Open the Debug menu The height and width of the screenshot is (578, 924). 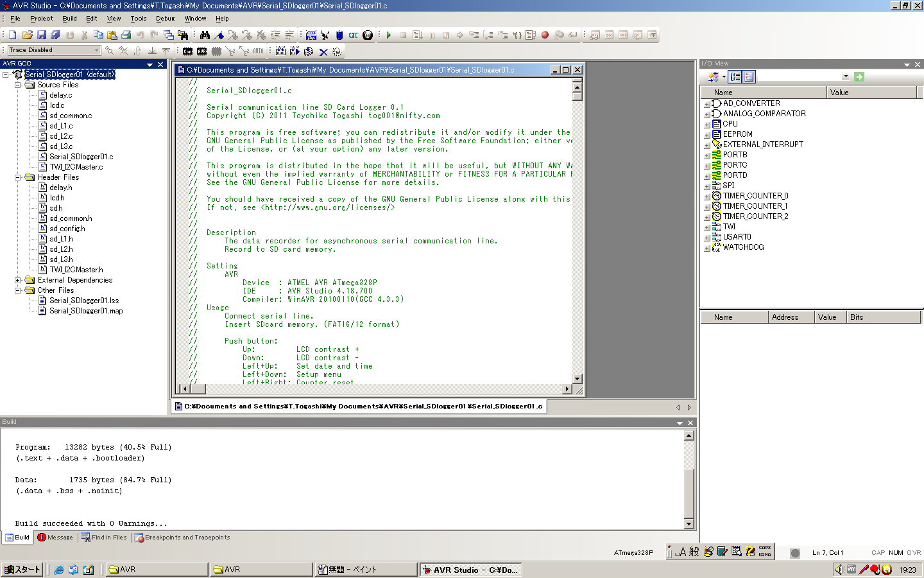tap(165, 19)
